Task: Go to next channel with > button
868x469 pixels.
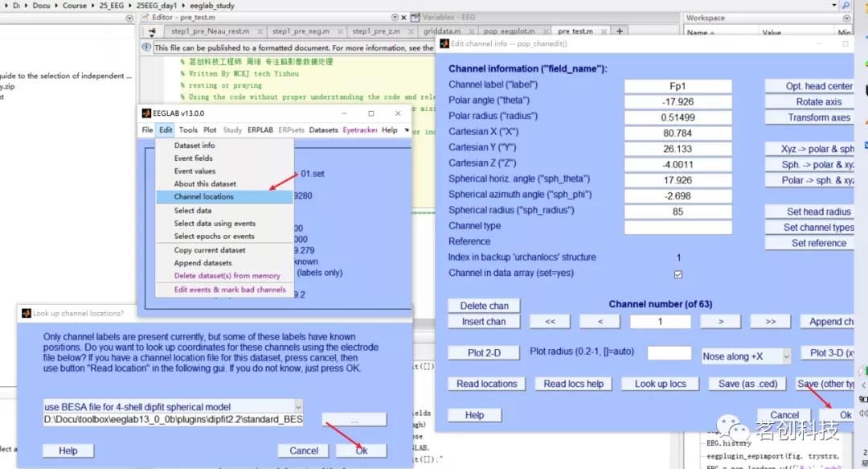Action: (721, 322)
